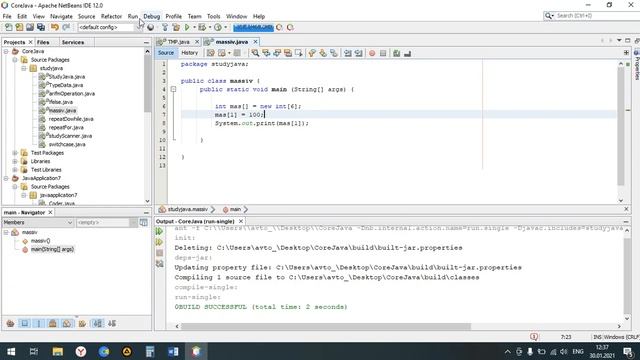Click the green Re-run icon in Output
This screenshot has height=360, width=640.
159,231
